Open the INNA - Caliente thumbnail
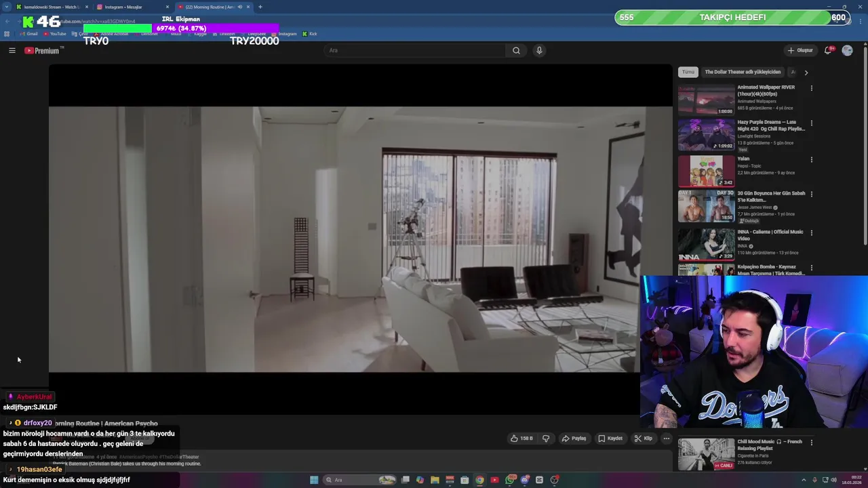 (706, 244)
